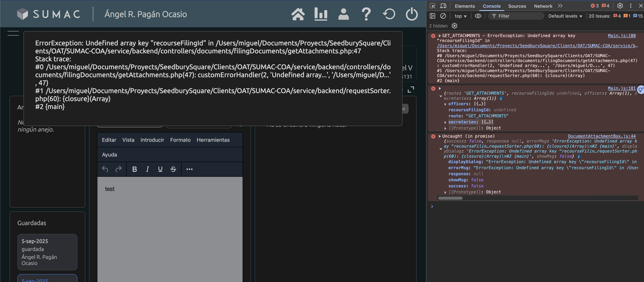Switch to the Network tab
Image resolution: width=644 pixels, height=282 pixels.
543,6
